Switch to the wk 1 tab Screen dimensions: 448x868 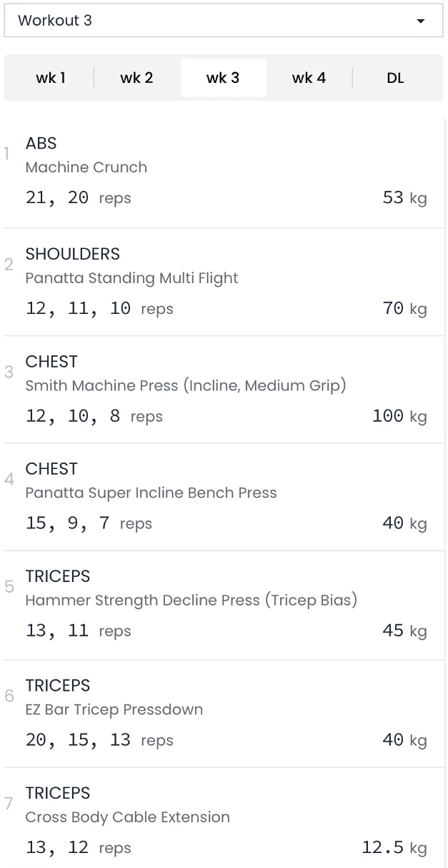tap(51, 78)
